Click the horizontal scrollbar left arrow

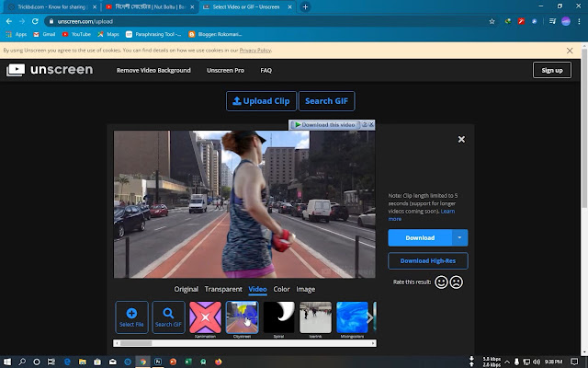point(117,343)
